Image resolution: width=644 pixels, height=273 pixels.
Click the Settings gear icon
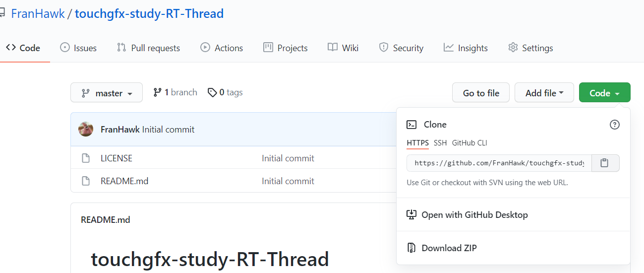pyautogui.click(x=513, y=48)
